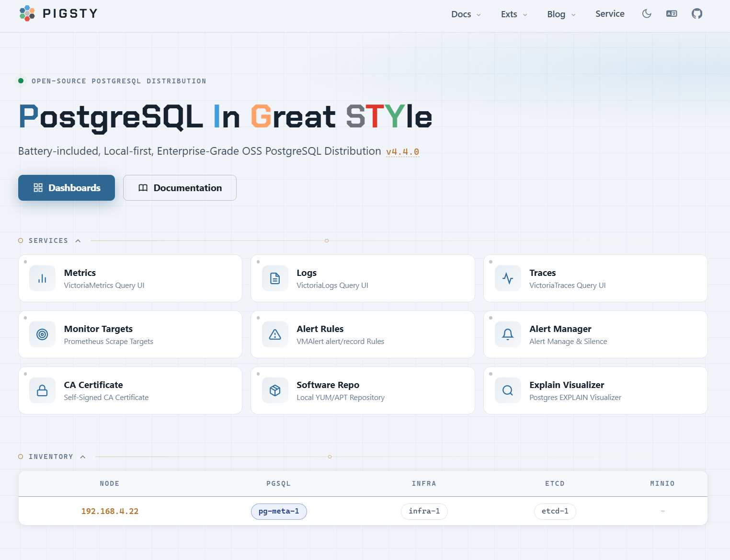Open the Traces VictoriaTraces Query UI card
This screenshot has height=560, width=730.
[595, 278]
